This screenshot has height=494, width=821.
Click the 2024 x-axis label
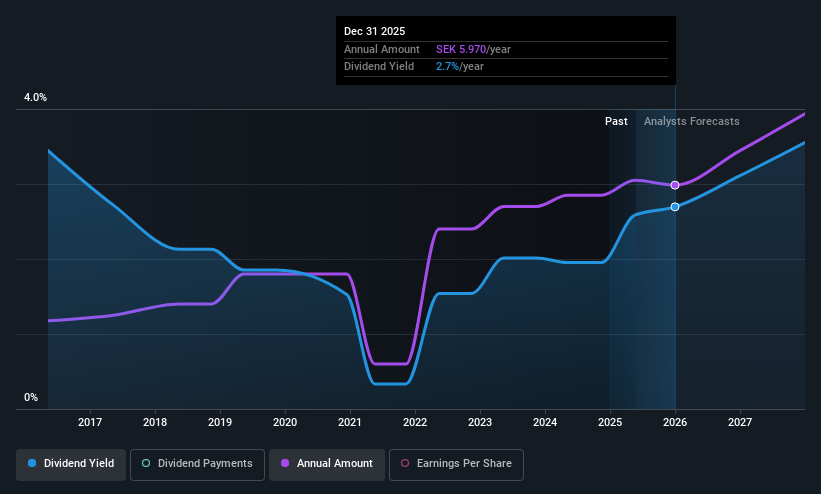coord(545,422)
